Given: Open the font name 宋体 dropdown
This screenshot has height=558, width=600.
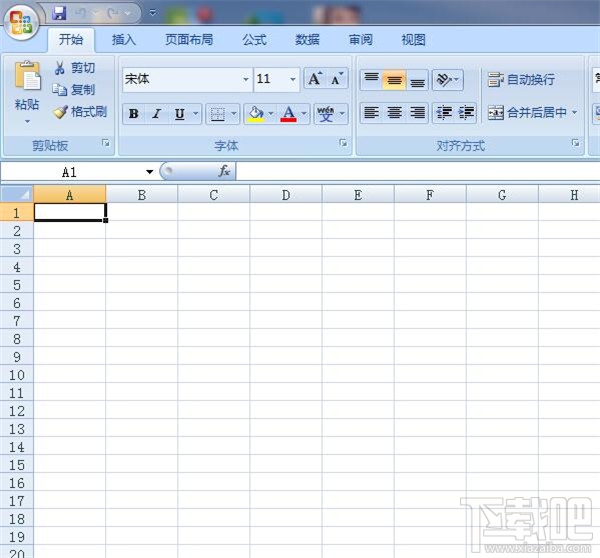Looking at the screenshot, I should (x=246, y=79).
